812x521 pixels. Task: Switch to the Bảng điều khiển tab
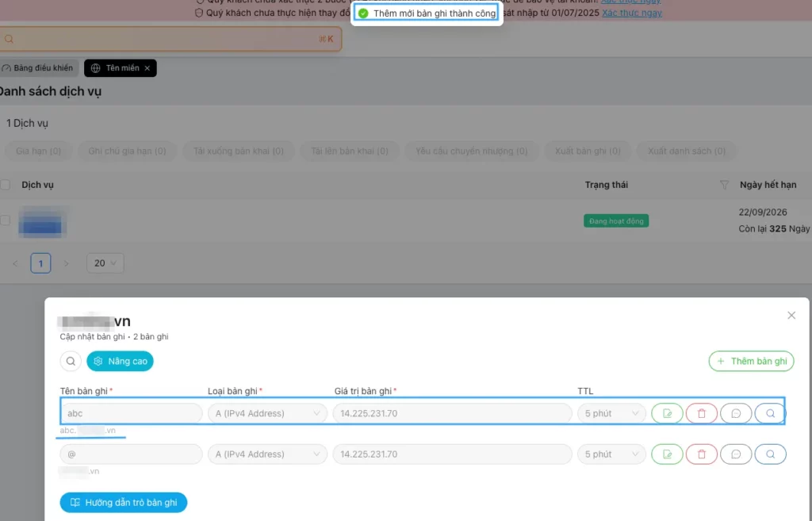click(37, 68)
